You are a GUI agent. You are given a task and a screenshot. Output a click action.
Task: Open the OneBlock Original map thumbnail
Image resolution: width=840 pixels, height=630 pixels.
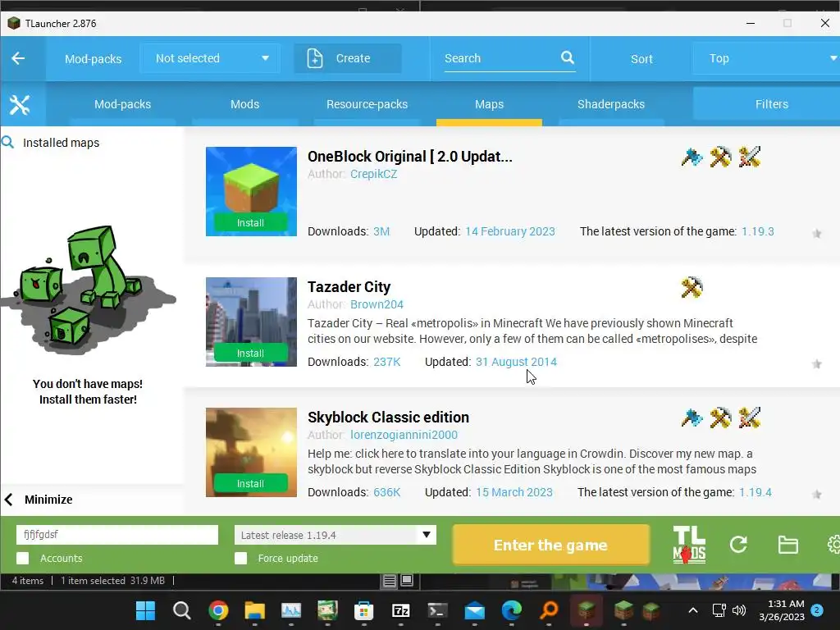[x=251, y=191]
